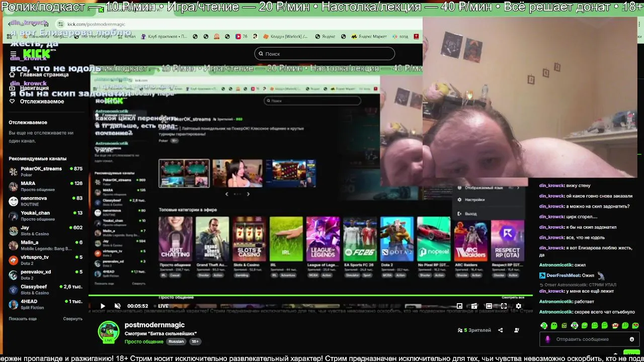Share the stream via share icon
Screen dimensions: 644x362
[x=500, y=330]
